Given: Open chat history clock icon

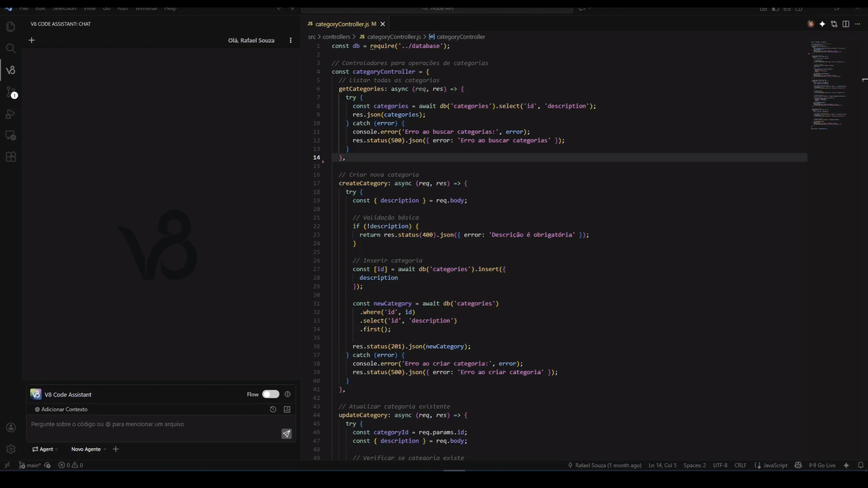Looking at the screenshot, I should 273,409.
